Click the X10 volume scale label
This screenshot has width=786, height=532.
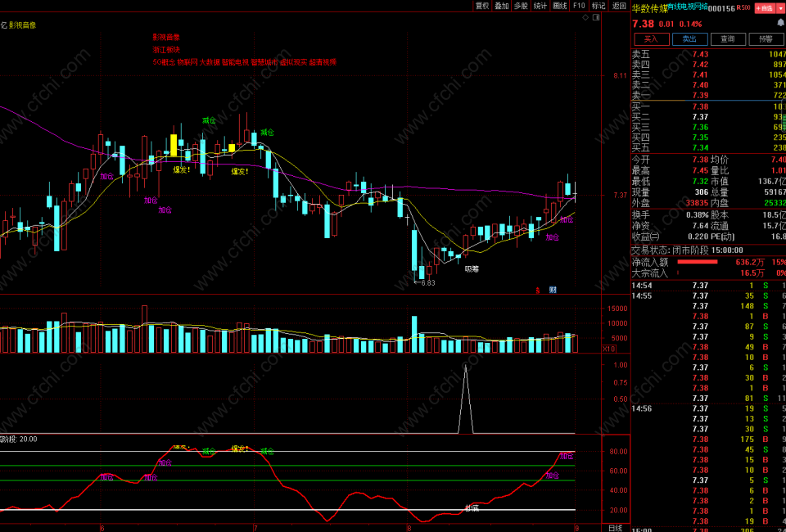608,349
